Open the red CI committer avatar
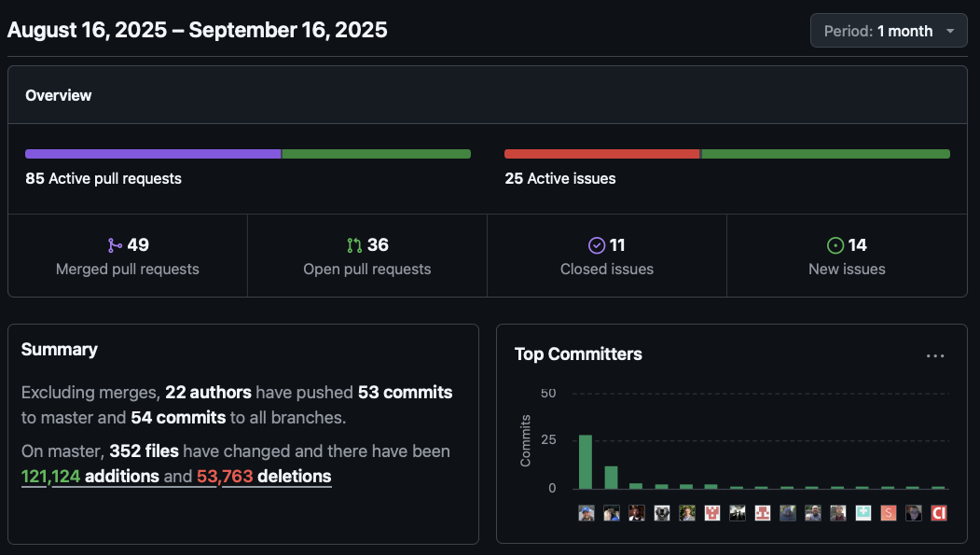This screenshot has height=555, width=980. point(939,513)
